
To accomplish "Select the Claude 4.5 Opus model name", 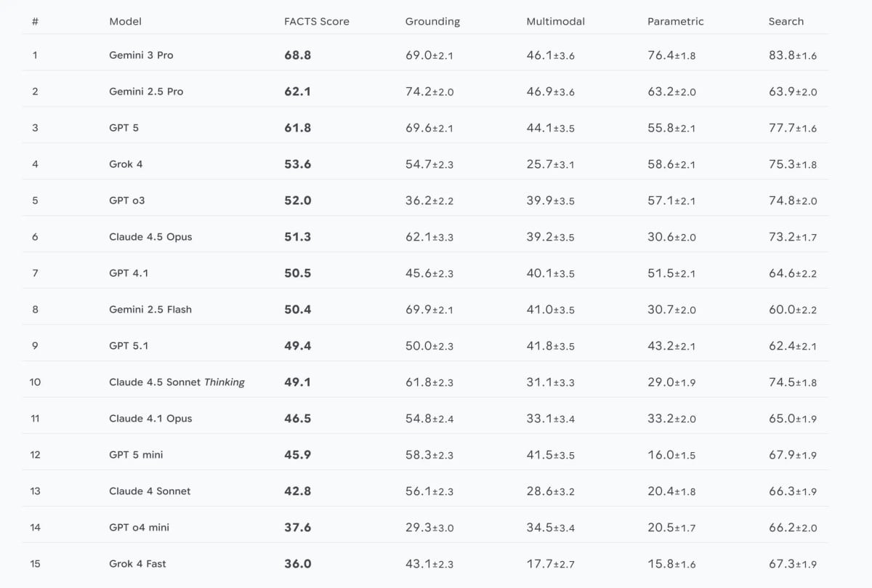I will pos(150,237).
